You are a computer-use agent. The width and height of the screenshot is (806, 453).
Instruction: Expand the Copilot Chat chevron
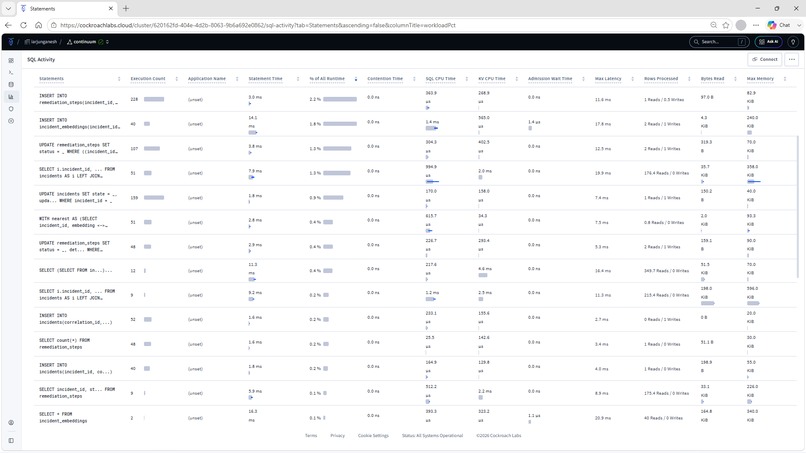799,25
